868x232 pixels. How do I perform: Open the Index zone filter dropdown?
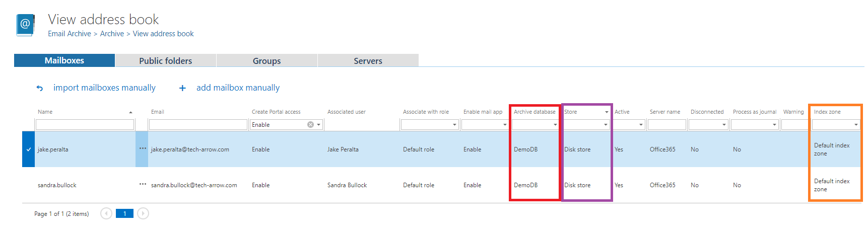(855, 125)
